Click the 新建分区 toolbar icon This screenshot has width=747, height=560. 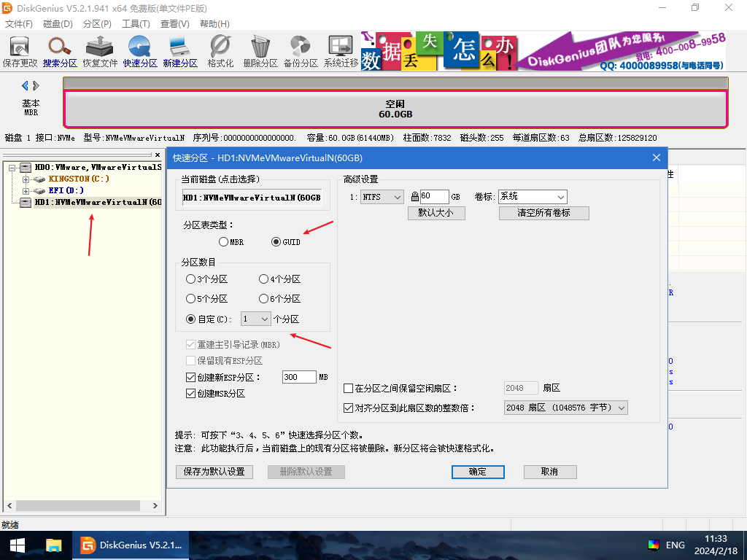[x=179, y=52]
